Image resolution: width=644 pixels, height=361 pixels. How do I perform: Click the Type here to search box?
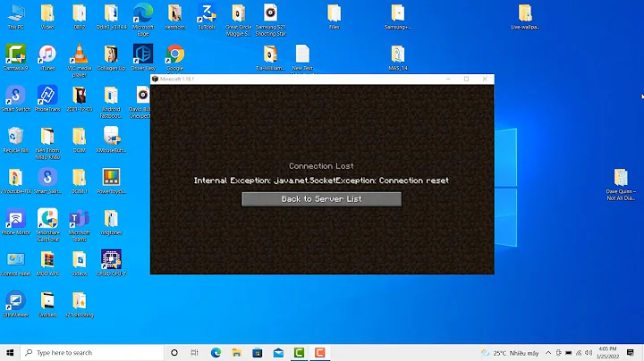click(x=92, y=353)
